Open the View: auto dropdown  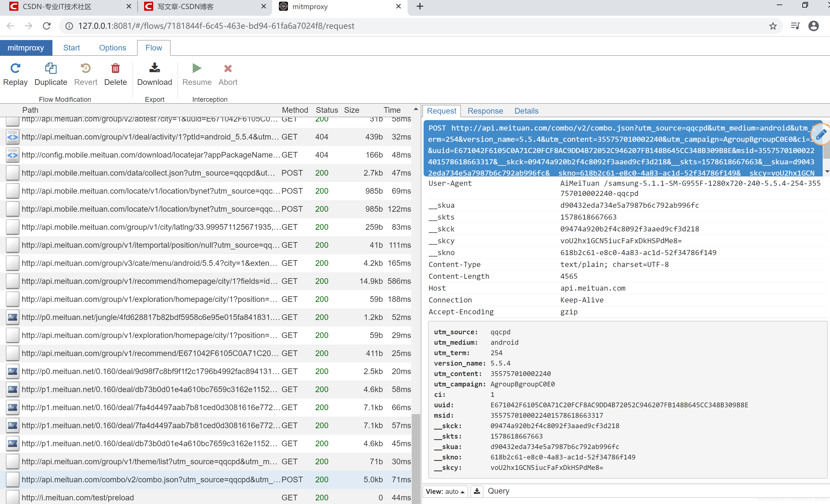click(x=445, y=491)
